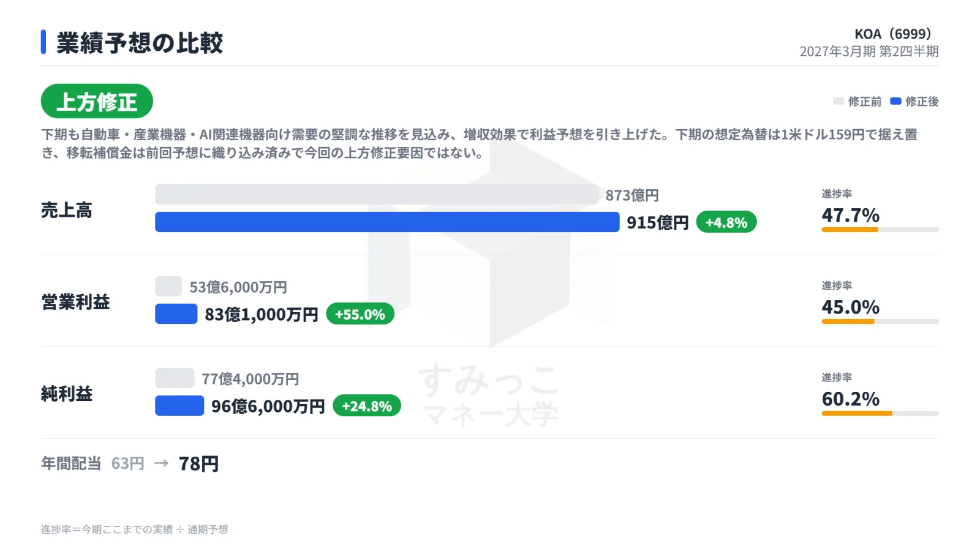The height and width of the screenshot is (551, 980).
Task: Click the 873億円 value
Action: (632, 195)
